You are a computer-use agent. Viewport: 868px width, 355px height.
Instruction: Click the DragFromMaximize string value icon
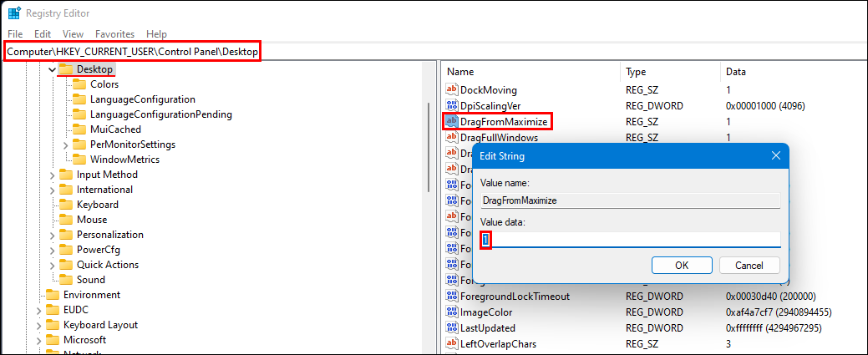tap(452, 121)
